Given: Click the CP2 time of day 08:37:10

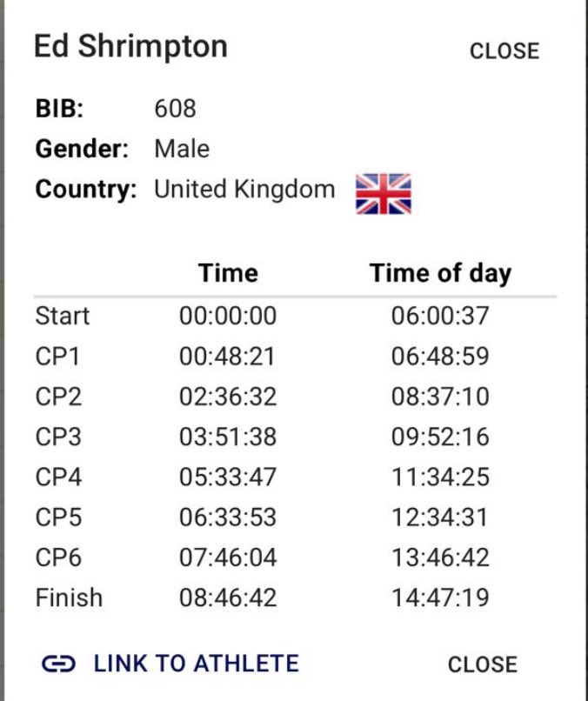Looking at the screenshot, I should click(440, 397).
